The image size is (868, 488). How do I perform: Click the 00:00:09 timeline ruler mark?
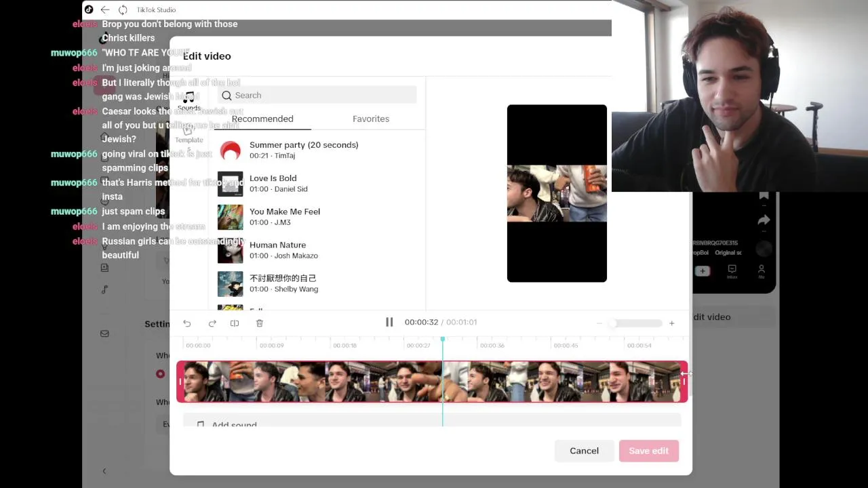271,346
